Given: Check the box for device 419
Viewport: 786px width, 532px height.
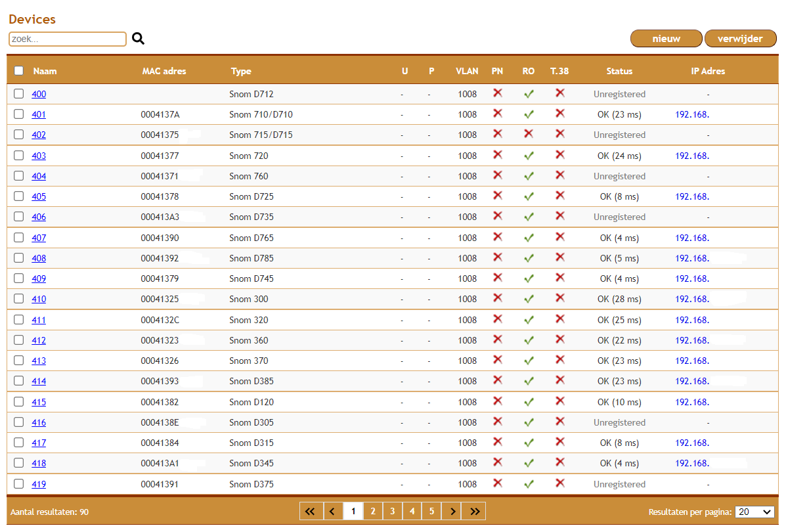Looking at the screenshot, I should point(18,484).
